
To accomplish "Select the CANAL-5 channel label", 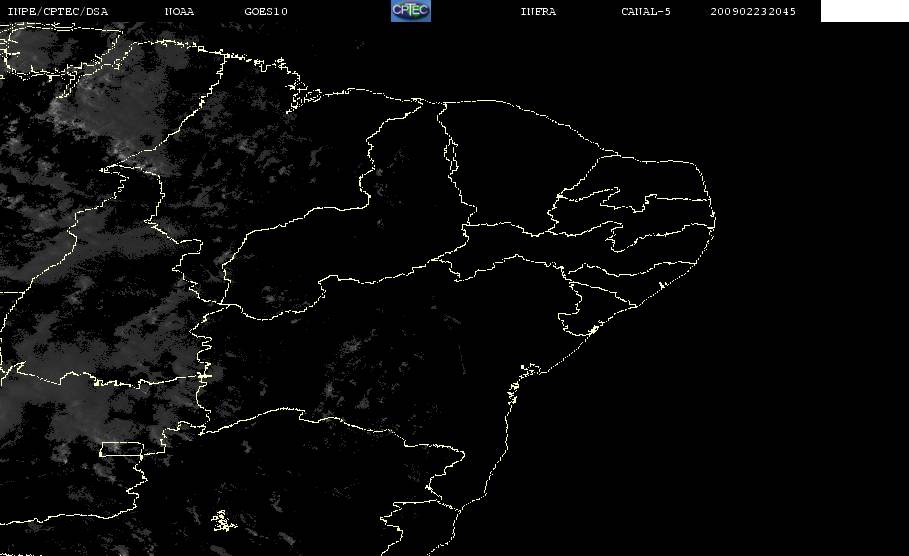I will pyautogui.click(x=646, y=11).
